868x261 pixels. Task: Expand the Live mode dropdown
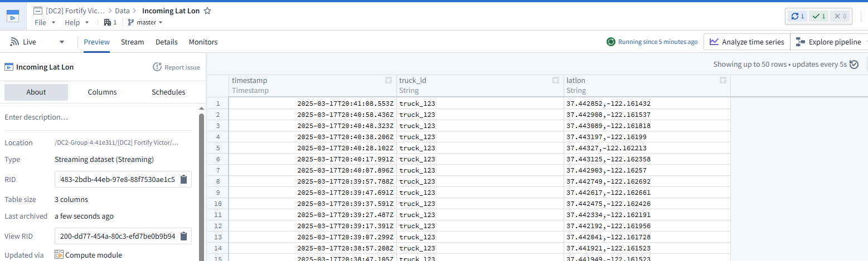tap(61, 42)
